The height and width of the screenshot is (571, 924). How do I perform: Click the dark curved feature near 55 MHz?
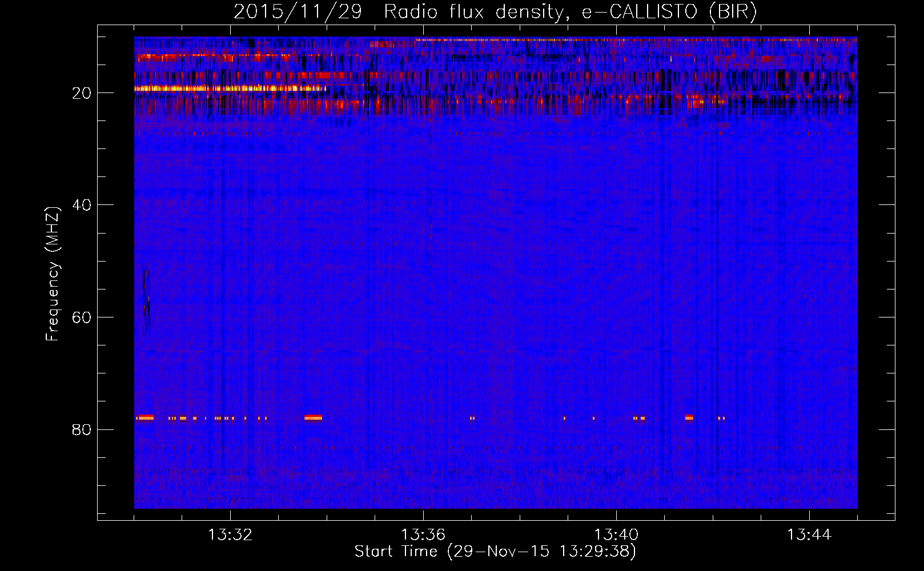[146, 303]
